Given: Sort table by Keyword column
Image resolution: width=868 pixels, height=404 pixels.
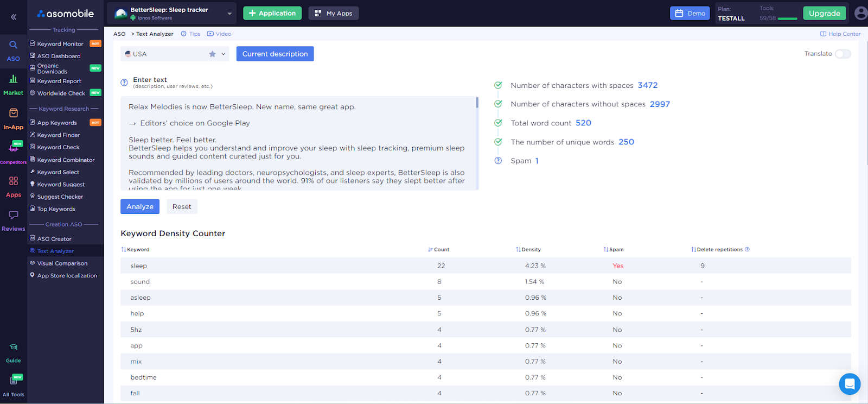Looking at the screenshot, I should (x=135, y=250).
